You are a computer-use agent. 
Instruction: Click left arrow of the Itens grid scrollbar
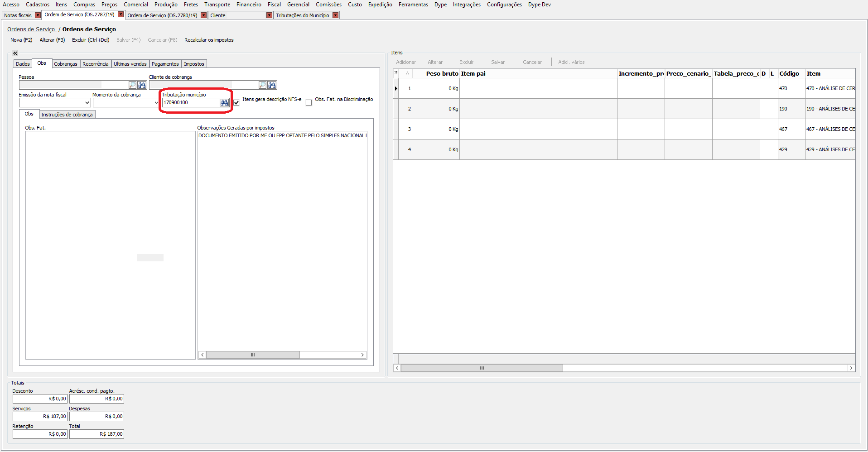point(397,368)
